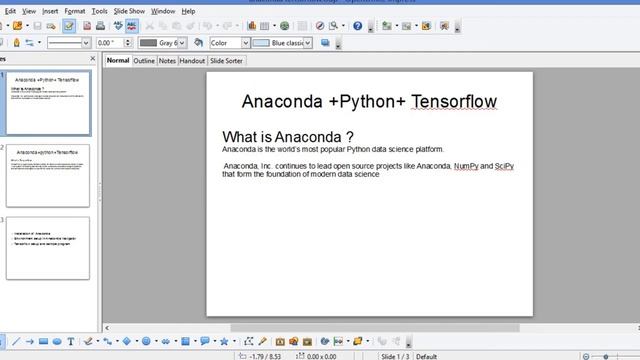Select slide 3 thumbnail in Slides panel
The width and height of the screenshot is (640, 360).
coord(48,248)
